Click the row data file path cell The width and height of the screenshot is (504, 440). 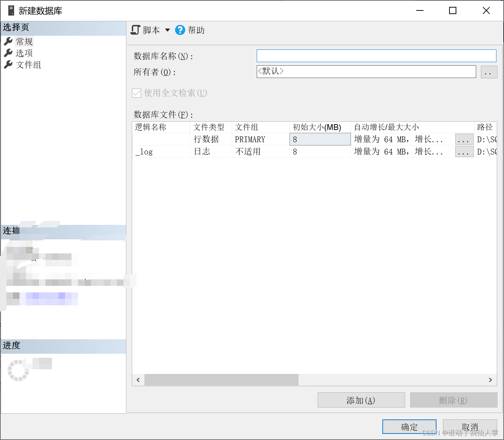coord(486,139)
